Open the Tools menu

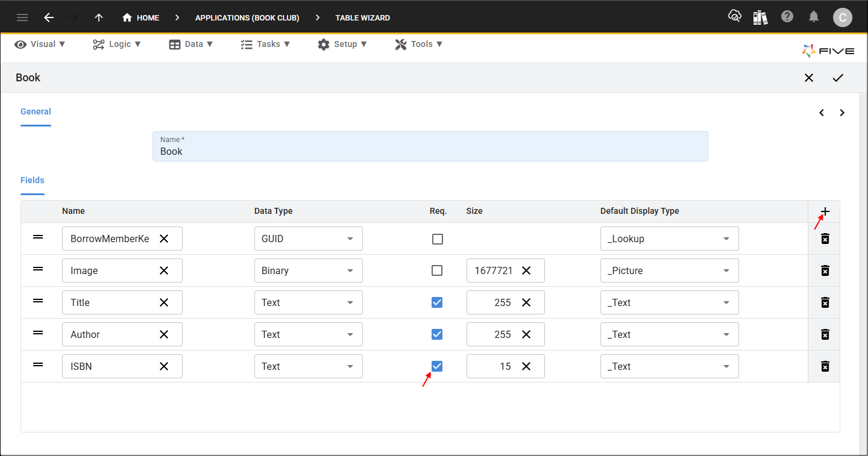[419, 44]
